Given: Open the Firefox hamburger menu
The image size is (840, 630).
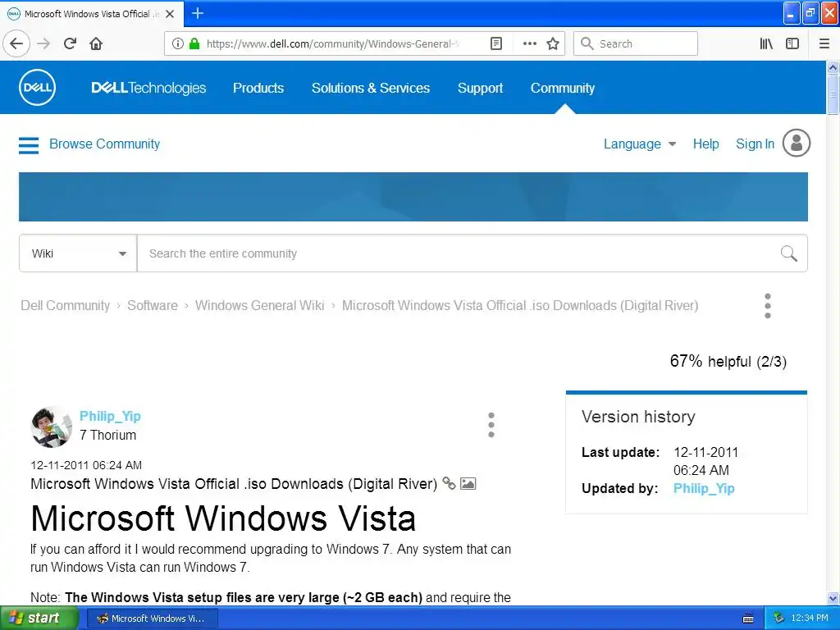Looking at the screenshot, I should pos(824,43).
